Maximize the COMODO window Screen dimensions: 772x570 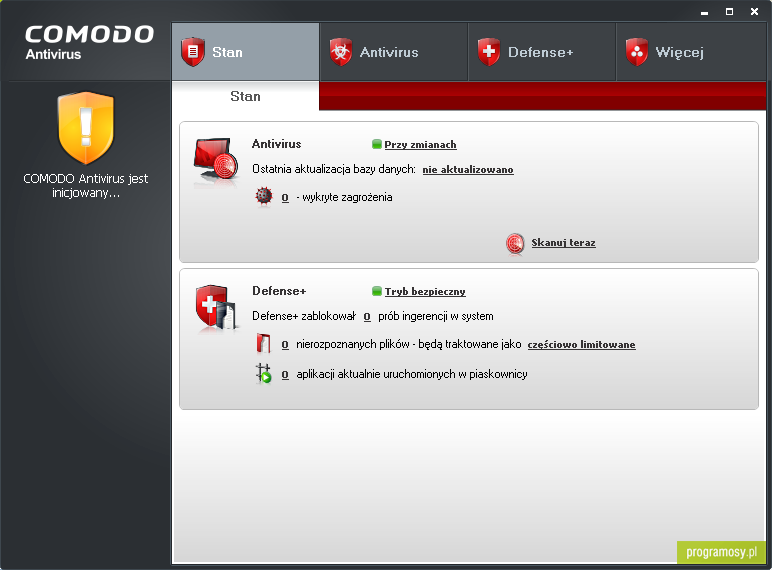[730, 11]
